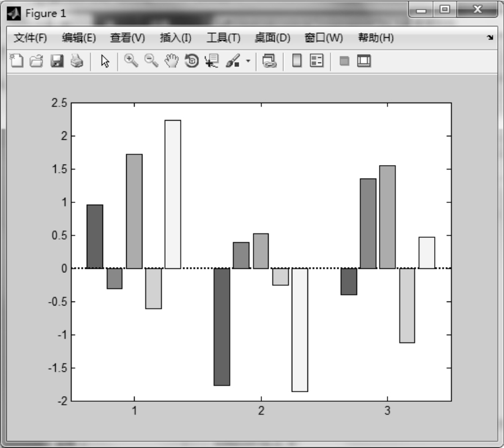Show plot tools and dock figure icon
Image resolution: width=504 pixels, height=448 pixels.
tap(364, 61)
